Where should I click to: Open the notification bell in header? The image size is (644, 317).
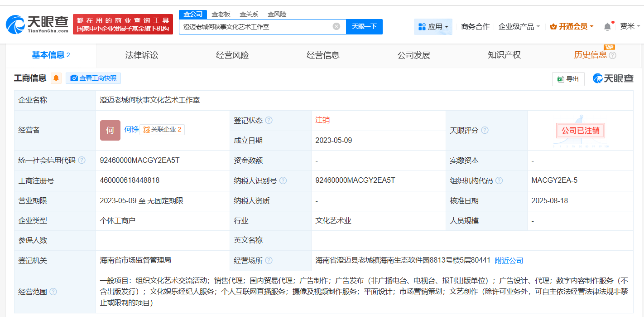coord(607,27)
